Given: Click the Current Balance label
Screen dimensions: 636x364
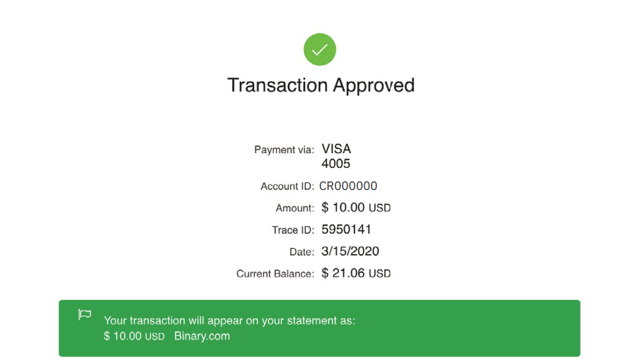Looking at the screenshot, I should tap(275, 274).
